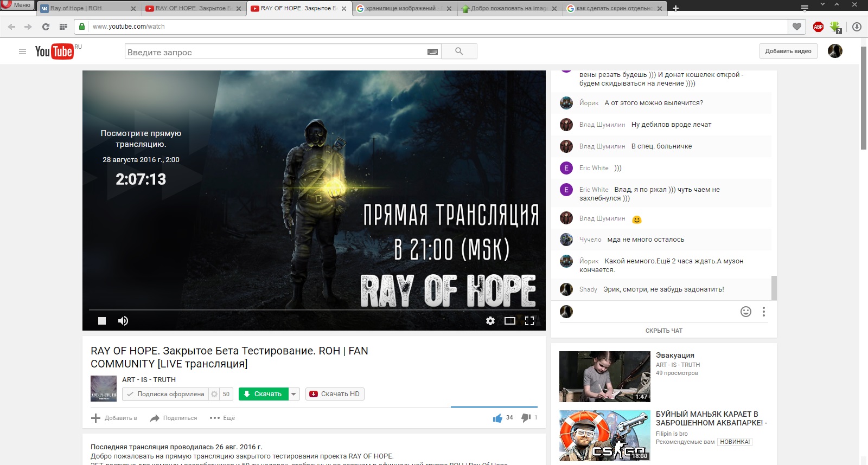Switch to the VK Ray of Hope | ROH tab
Image resolution: width=868 pixels, height=465 pixels.
tap(87, 8)
